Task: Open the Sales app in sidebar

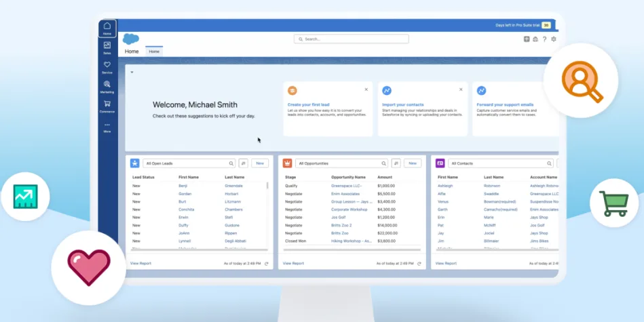Action: click(107, 48)
